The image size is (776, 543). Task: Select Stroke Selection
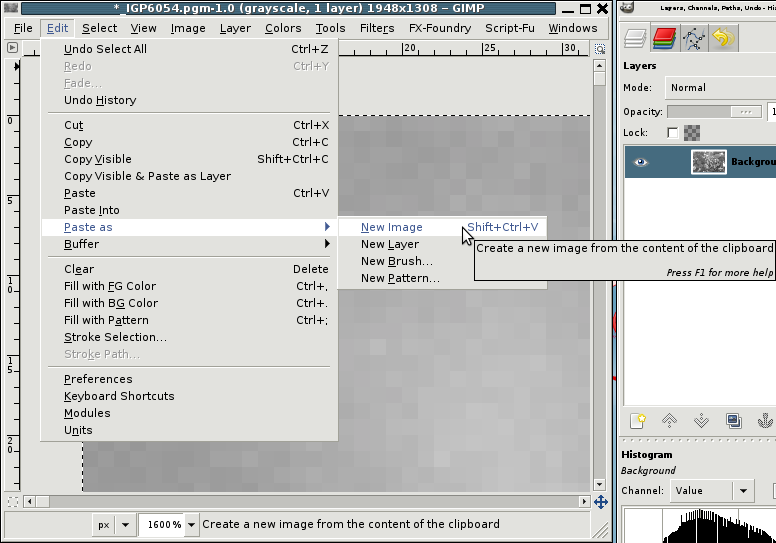190,337
